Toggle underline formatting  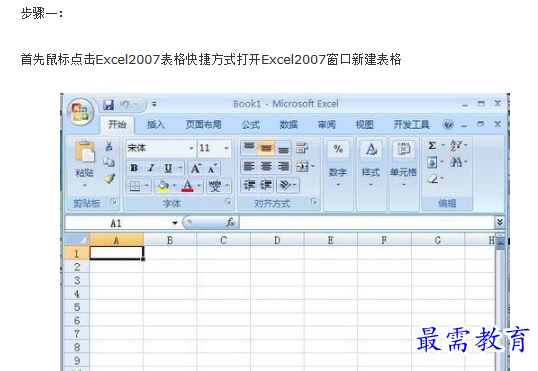[x=168, y=168]
